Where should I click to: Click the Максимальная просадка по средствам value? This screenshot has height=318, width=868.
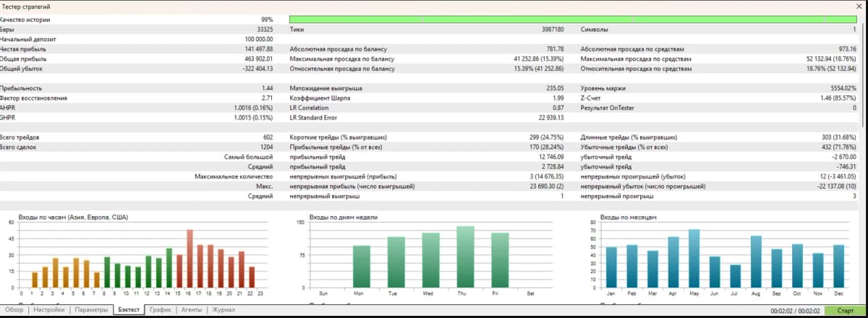pyautogui.click(x=831, y=59)
